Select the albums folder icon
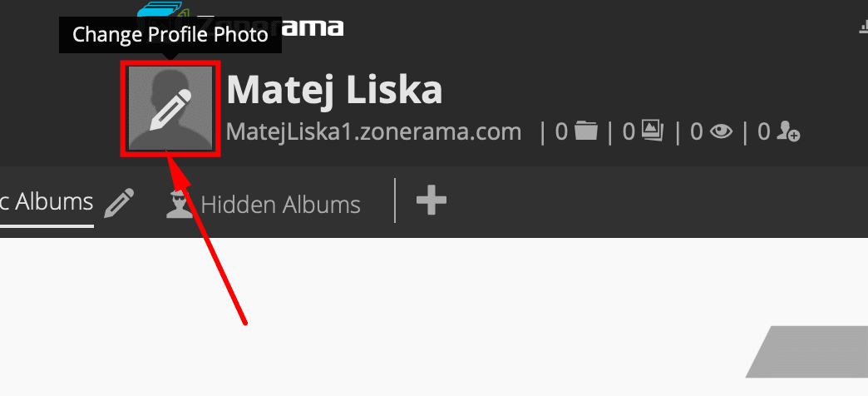Viewport: 868px width, 396px height. click(586, 131)
